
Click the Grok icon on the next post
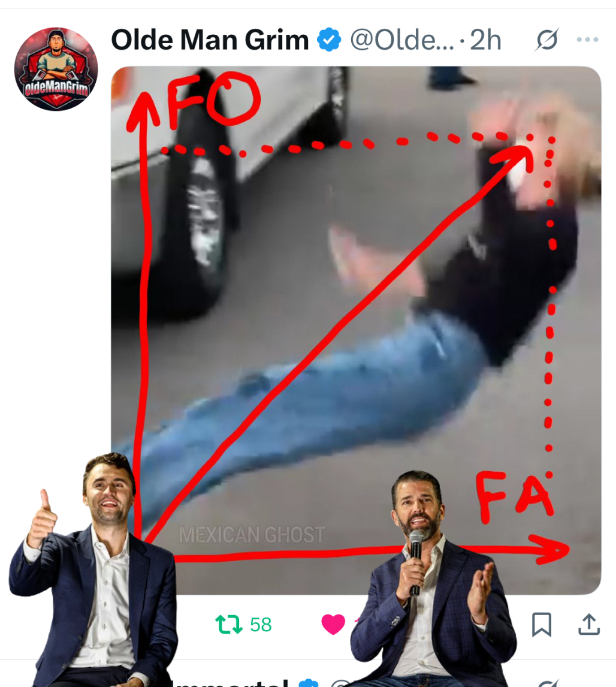(x=548, y=683)
